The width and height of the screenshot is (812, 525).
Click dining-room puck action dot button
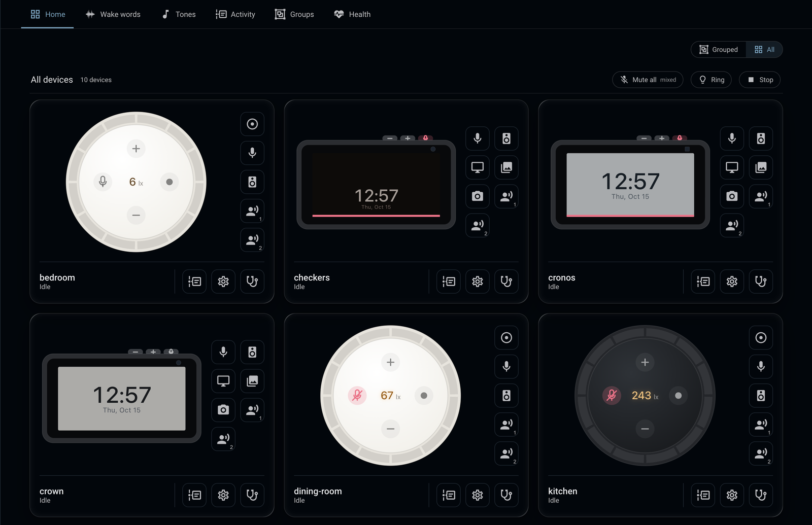tap(424, 395)
